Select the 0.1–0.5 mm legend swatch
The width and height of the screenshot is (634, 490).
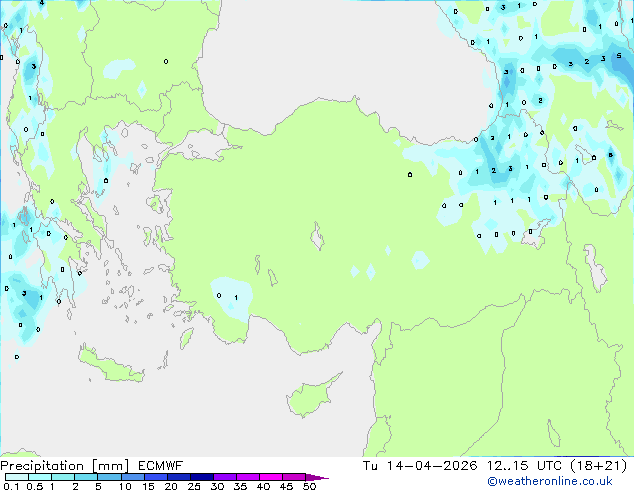17,477
